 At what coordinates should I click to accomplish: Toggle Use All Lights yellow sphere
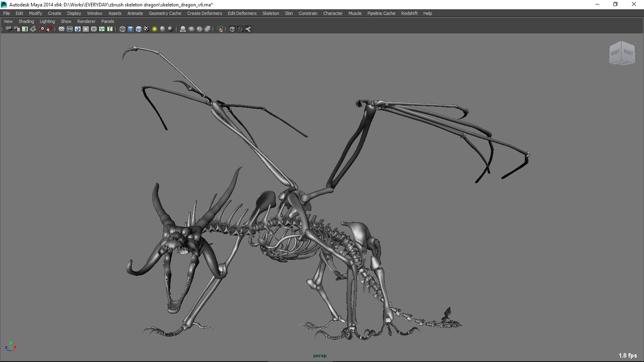(155, 29)
